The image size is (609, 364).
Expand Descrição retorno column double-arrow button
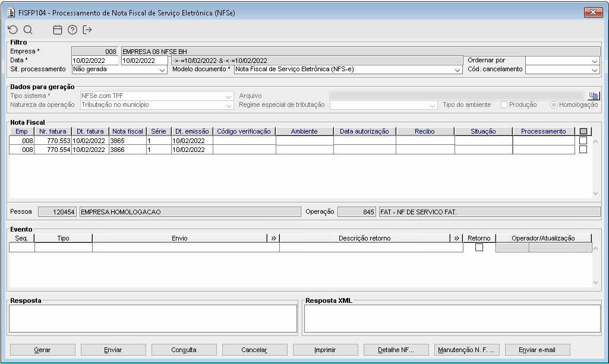point(456,238)
